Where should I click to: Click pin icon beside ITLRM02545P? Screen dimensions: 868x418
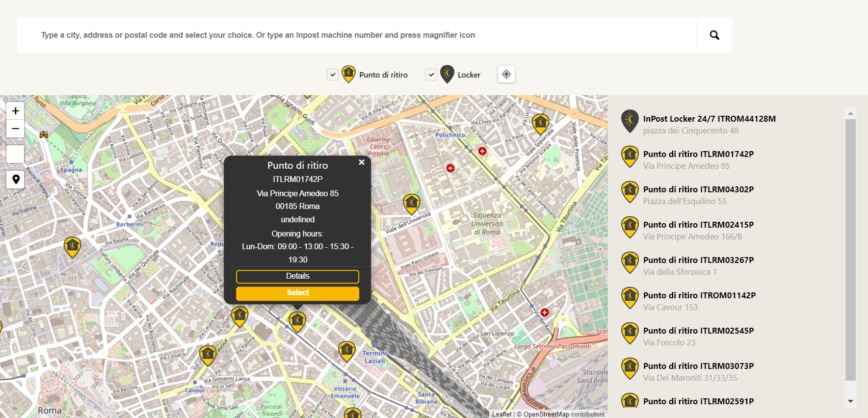630,333
